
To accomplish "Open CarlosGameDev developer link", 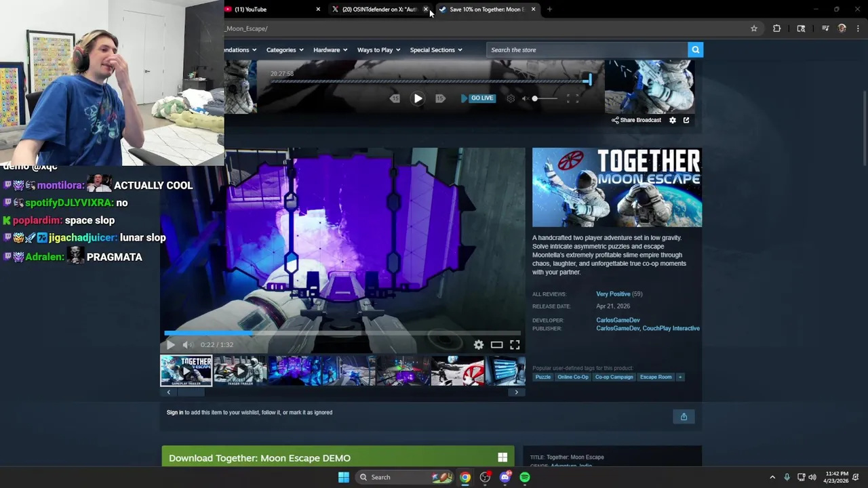I will click(x=618, y=320).
